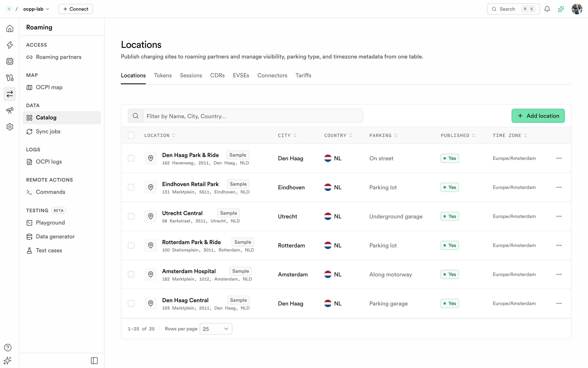The image size is (588, 368).
Task: Open the Home icon in the left rail
Action: point(10,28)
